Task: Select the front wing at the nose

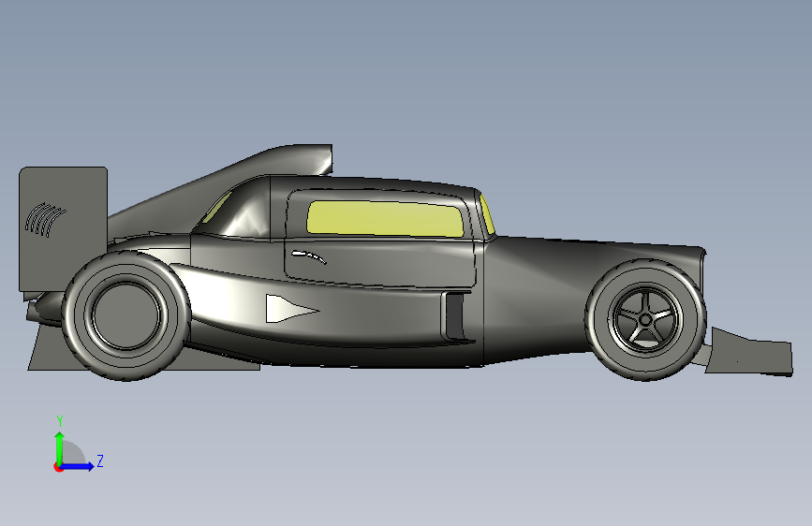Action: [749, 353]
